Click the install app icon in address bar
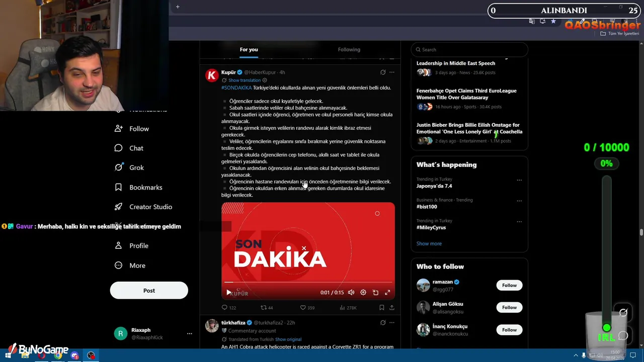The image size is (644, 362). tap(542, 21)
